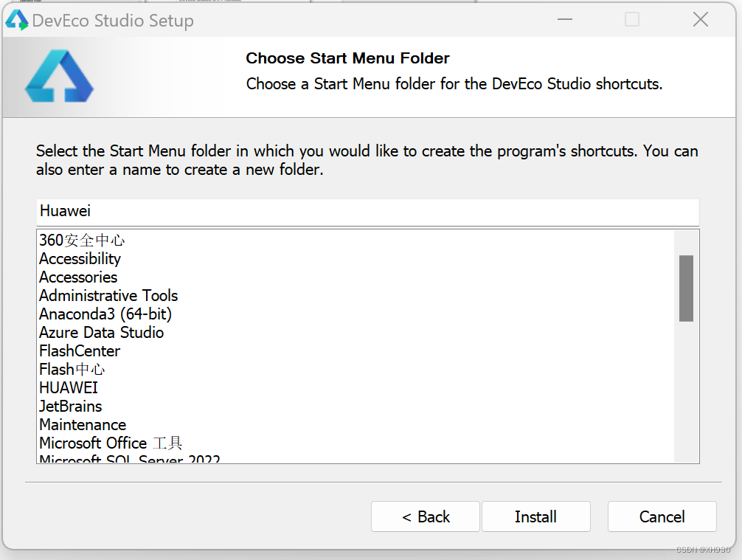Click the large DevEco Studio logo
The width and height of the screenshot is (742, 560).
click(x=59, y=76)
